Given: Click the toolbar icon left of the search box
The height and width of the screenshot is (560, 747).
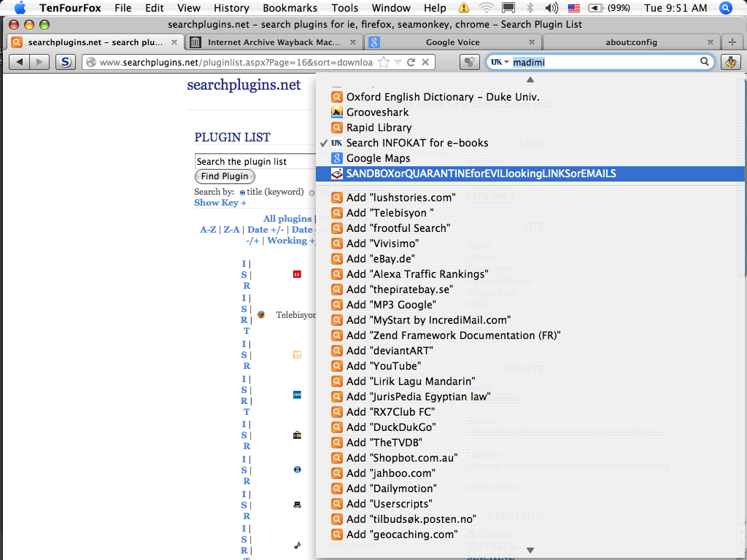Looking at the screenshot, I should point(469,62).
